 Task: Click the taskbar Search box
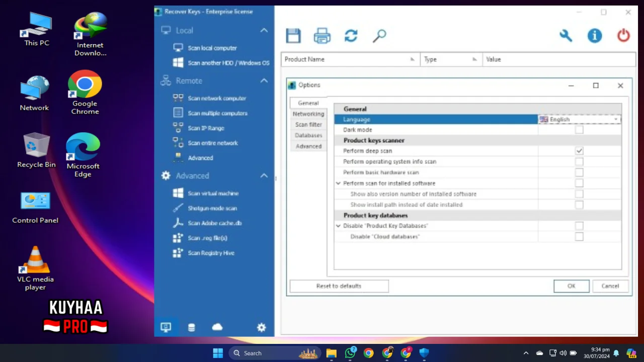(x=275, y=353)
